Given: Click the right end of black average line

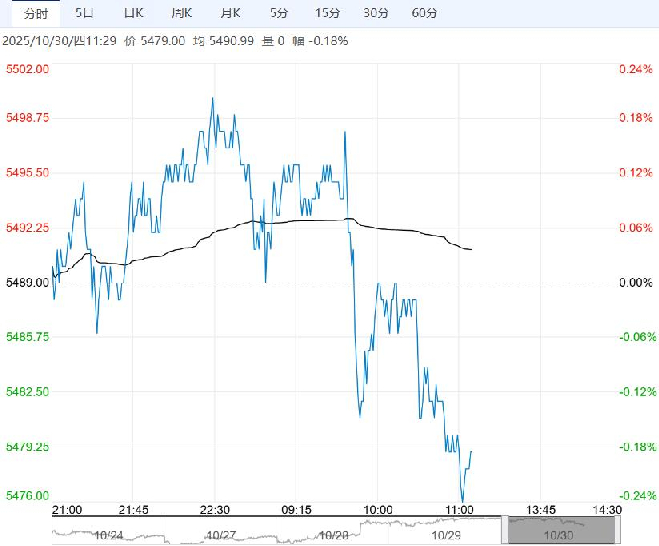Looking at the screenshot, I should coord(471,249).
